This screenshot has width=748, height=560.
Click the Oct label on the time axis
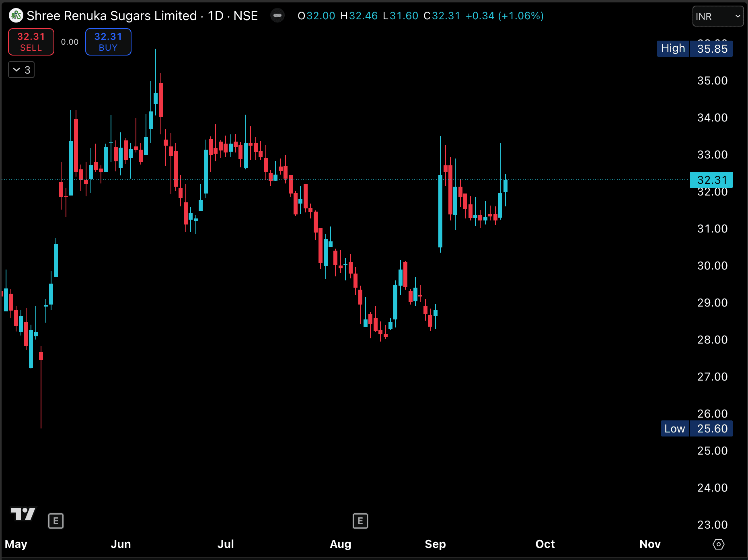pyautogui.click(x=545, y=544)
